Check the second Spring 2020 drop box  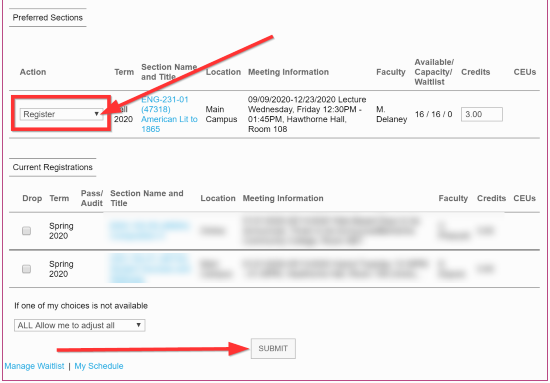pyautogui.click(x=26, y=269)
